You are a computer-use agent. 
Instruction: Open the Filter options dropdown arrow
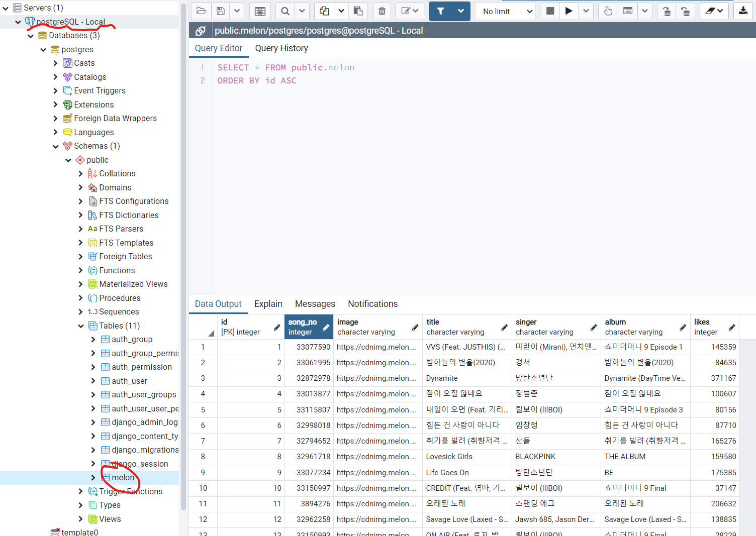tap(460, 11)
